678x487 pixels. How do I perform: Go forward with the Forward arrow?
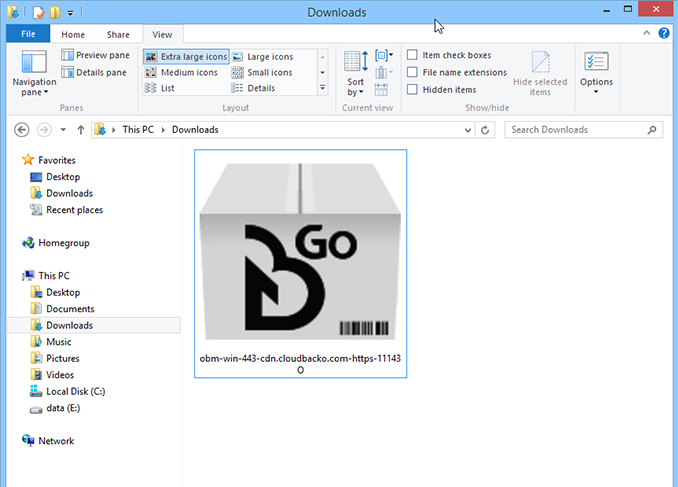44,130
